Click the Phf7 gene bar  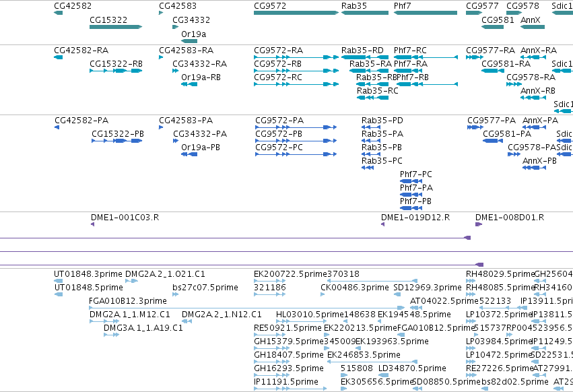[x=426, y=13]
